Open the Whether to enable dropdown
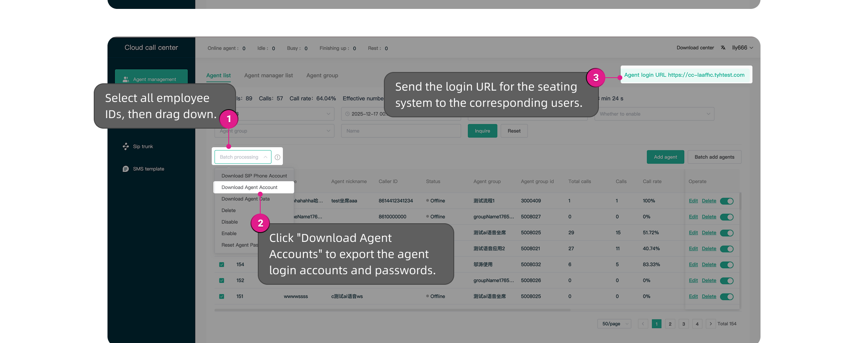The width and height of the screenshot is (868, 343). coord(654,114)
